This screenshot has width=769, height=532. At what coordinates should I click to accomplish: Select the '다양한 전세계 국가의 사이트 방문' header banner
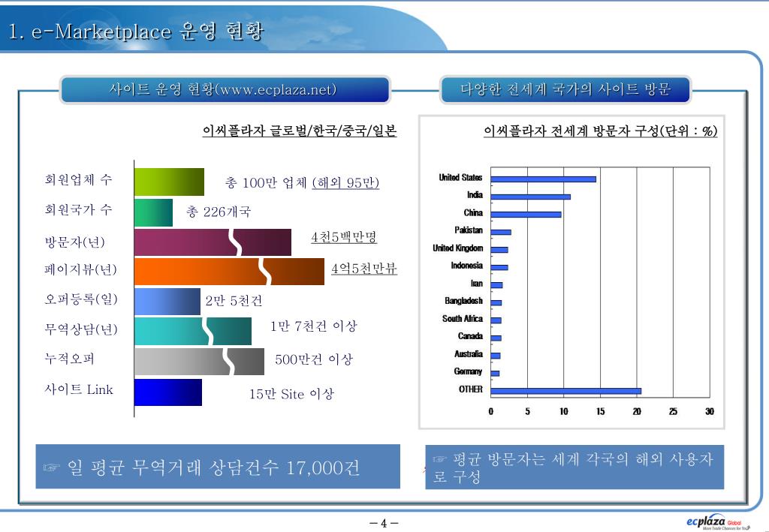565,89
